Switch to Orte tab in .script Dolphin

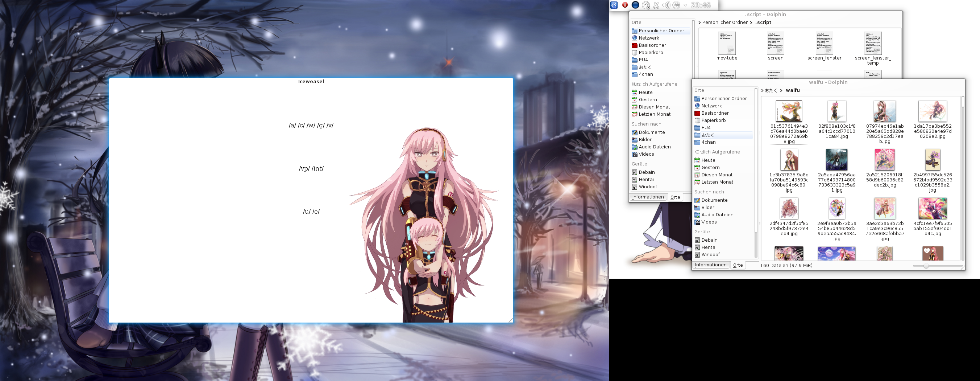click(x=675, y=197)
